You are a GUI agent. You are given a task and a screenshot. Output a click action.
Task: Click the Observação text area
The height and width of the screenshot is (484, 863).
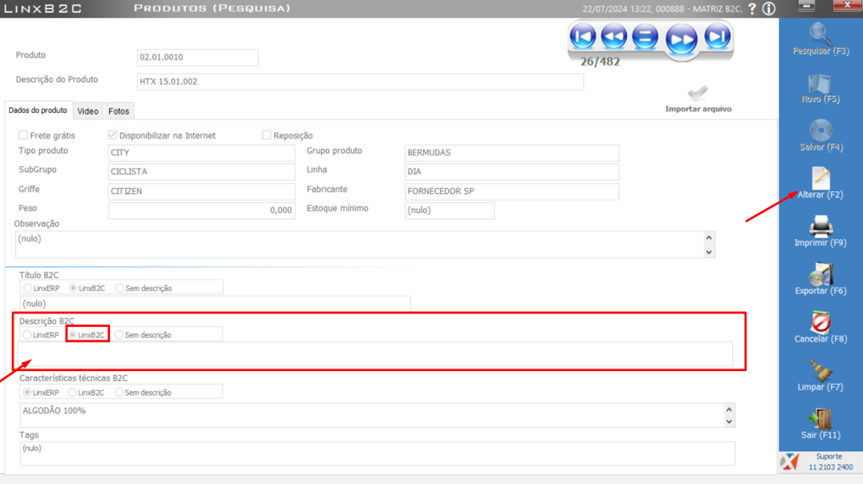(x=359, y=244)
